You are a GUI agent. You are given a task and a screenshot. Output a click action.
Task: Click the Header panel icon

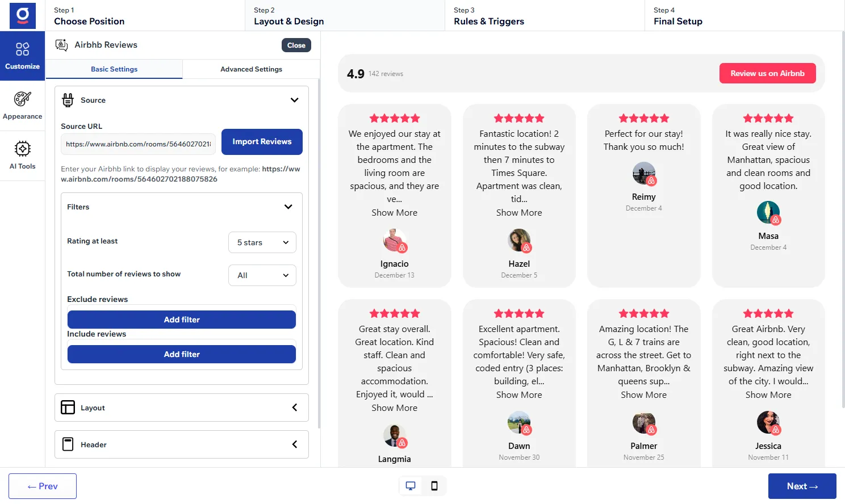pos(68,444)
